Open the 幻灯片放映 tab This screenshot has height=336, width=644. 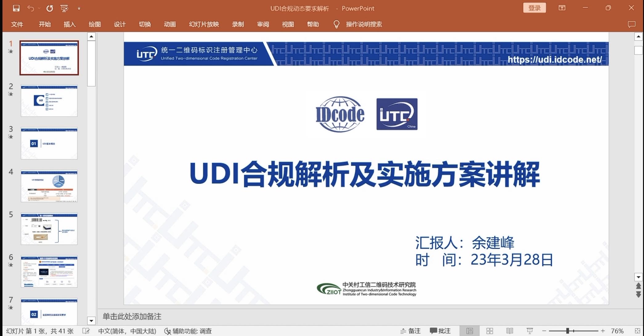[204, 24]
